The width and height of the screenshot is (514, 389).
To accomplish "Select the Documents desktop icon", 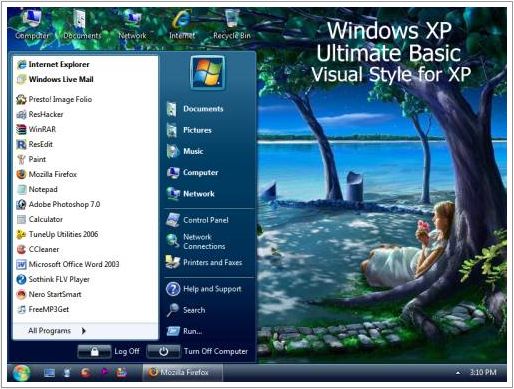I will pos(82,25).
